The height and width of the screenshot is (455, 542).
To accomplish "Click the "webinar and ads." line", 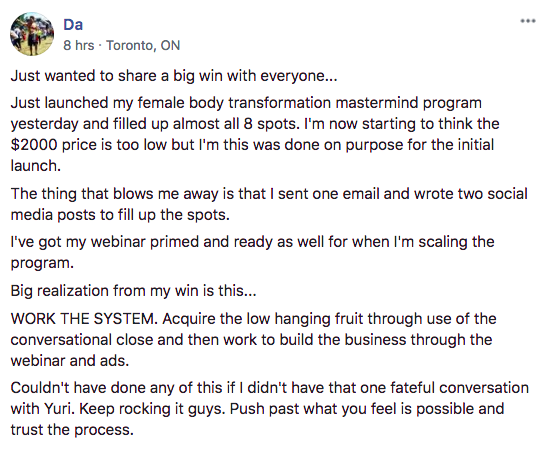I will pos(69,361).
